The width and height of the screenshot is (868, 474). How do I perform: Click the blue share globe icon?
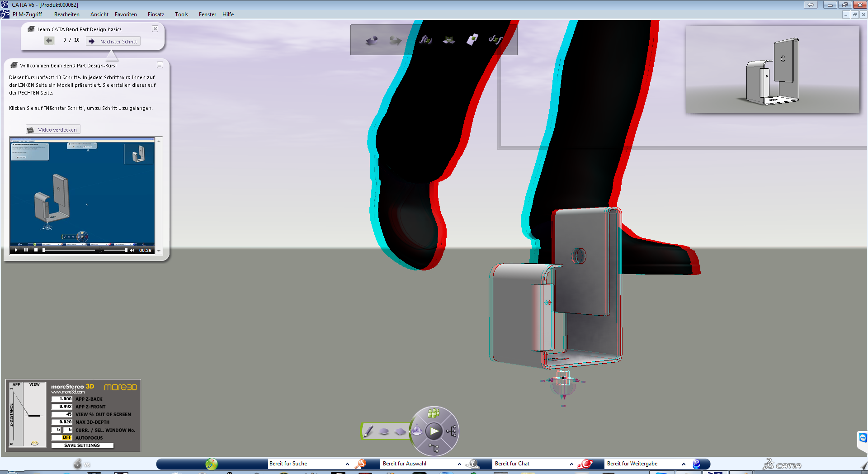click(697, 464)
